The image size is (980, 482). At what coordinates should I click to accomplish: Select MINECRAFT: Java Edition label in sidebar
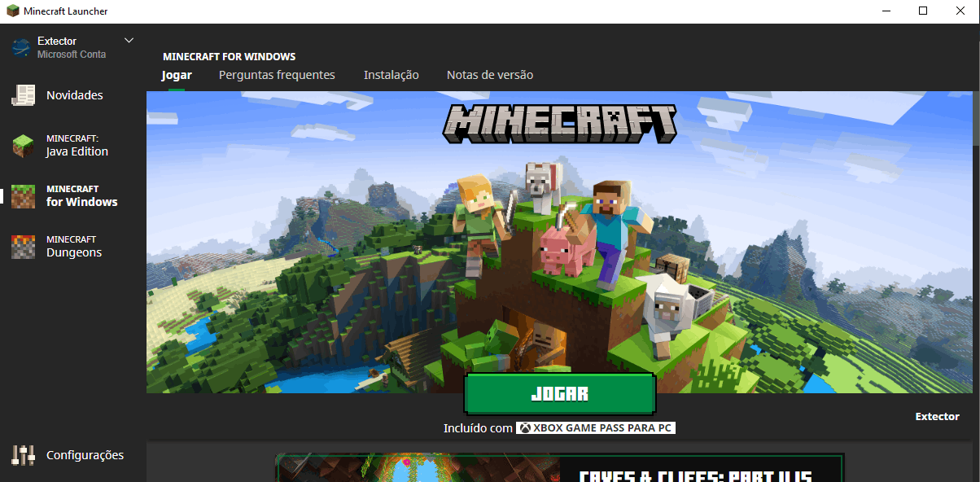(77, 146)
